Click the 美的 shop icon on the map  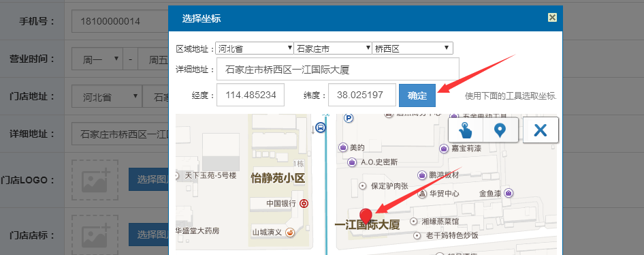click(342, 147)
